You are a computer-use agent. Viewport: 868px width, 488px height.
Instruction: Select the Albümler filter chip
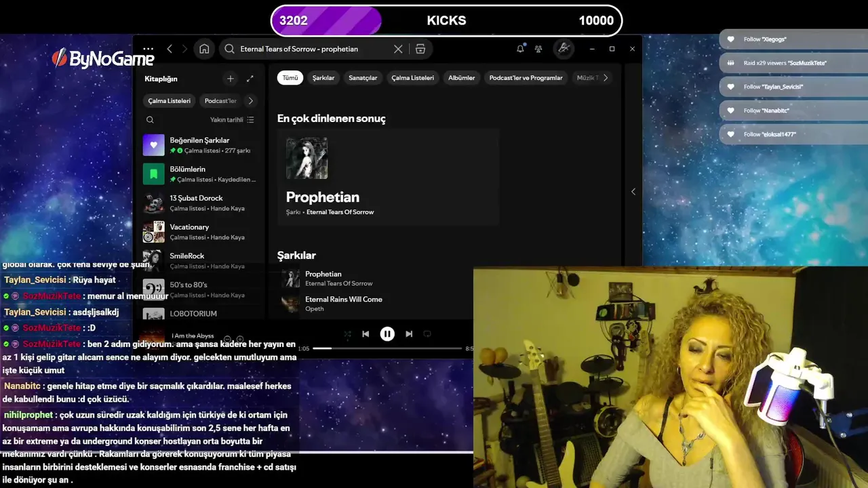pos(462,78)
